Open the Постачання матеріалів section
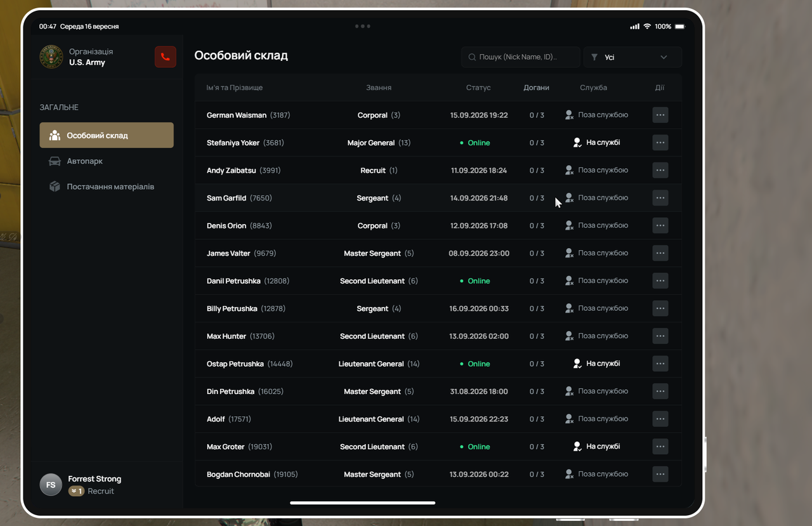Viewport: 812px width, 526px height. coord(107,187)
